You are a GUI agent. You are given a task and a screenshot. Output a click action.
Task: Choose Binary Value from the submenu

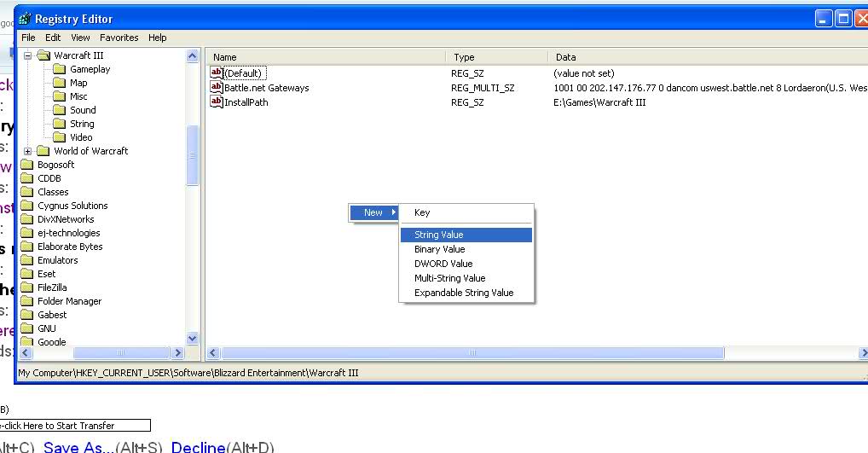click(466, 249)
